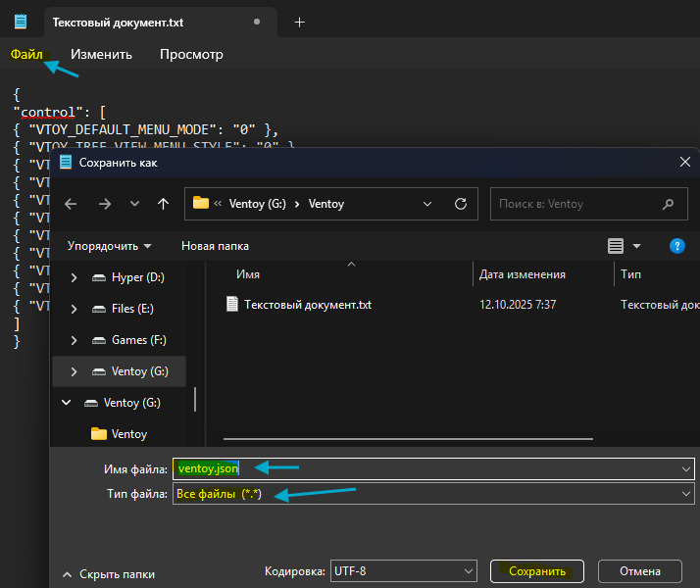This screenshot has height=588, width=700.
Task: Expand the Hyper (D:) drive node
Action: 74,277
